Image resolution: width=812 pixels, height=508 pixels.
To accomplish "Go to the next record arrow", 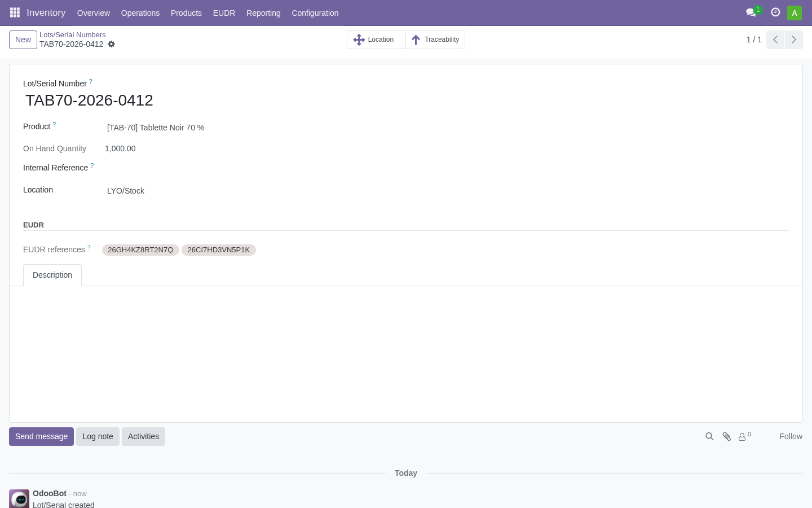I will (x=793, y=40).
